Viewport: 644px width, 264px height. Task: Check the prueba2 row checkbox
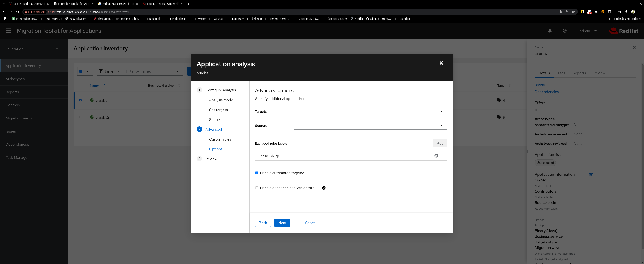pyautogui.click(x=80, y=117)
